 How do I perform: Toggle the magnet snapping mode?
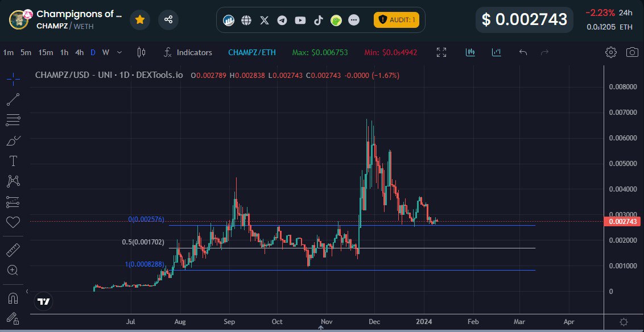[13, 297]
